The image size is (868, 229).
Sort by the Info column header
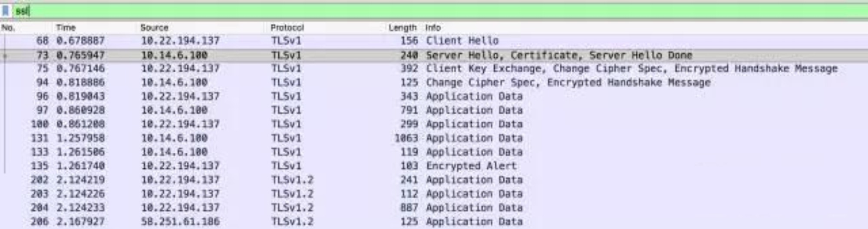[433, 28]
